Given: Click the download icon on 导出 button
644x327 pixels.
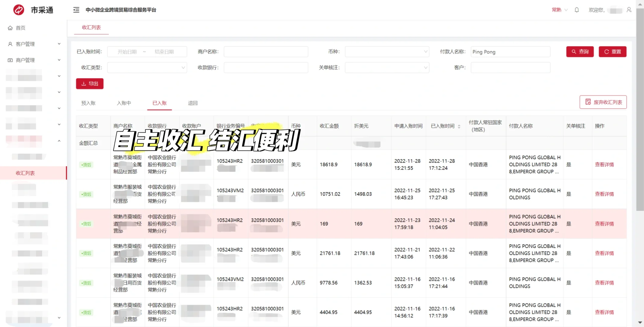Looking at the screenshot, I should (84, 84).
